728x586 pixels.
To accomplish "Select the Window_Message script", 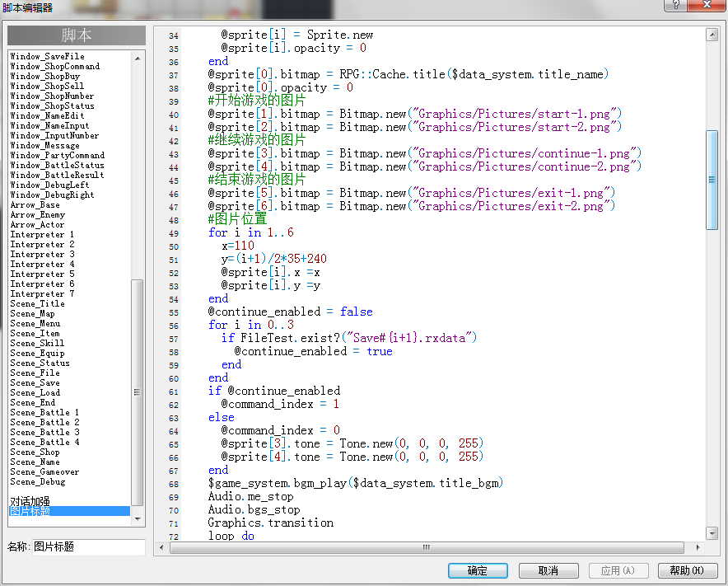I will pyautogui.click(x=45, y=145).
